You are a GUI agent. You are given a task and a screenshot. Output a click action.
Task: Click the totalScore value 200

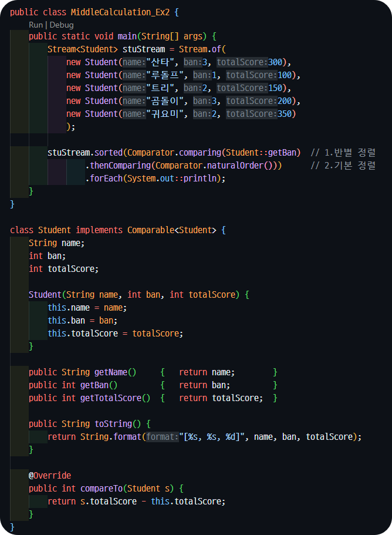click(x=285, y=101)
